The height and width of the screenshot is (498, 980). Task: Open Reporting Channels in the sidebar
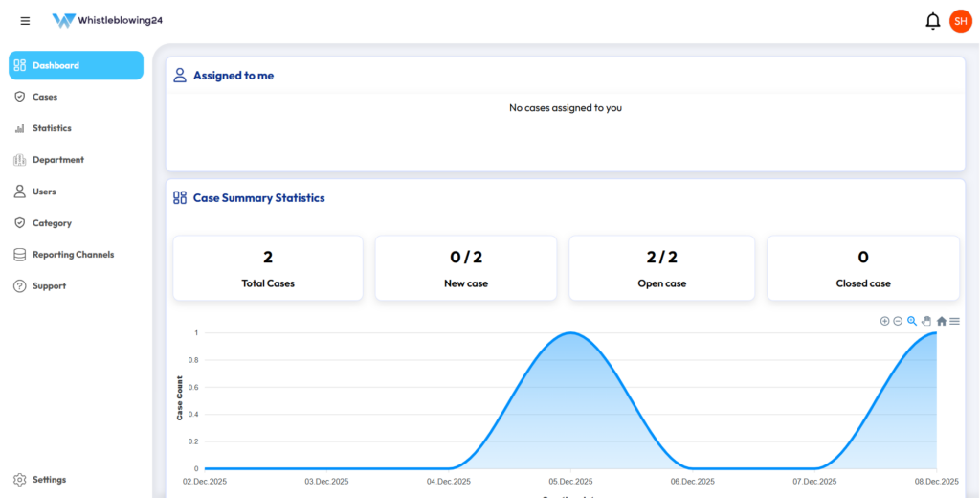click(x=73, y=255)
